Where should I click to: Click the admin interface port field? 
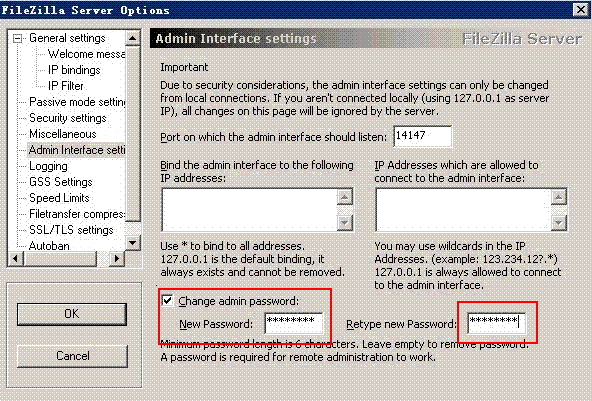click(x=422, y=136)
